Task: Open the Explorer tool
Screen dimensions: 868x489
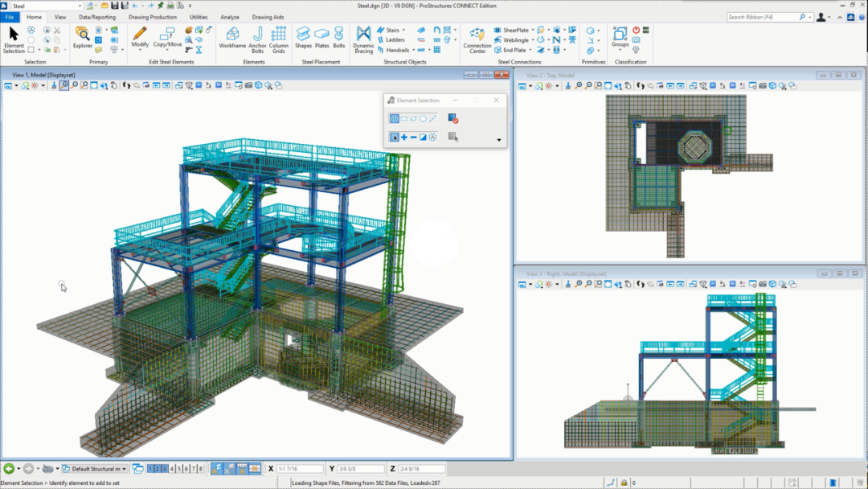Action: [x=83, y=37]
